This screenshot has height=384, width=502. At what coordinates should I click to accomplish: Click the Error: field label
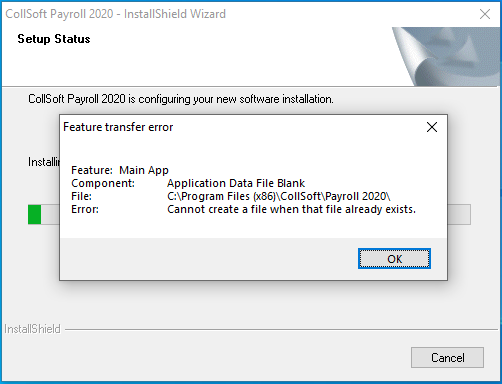(x=85, y=209)
